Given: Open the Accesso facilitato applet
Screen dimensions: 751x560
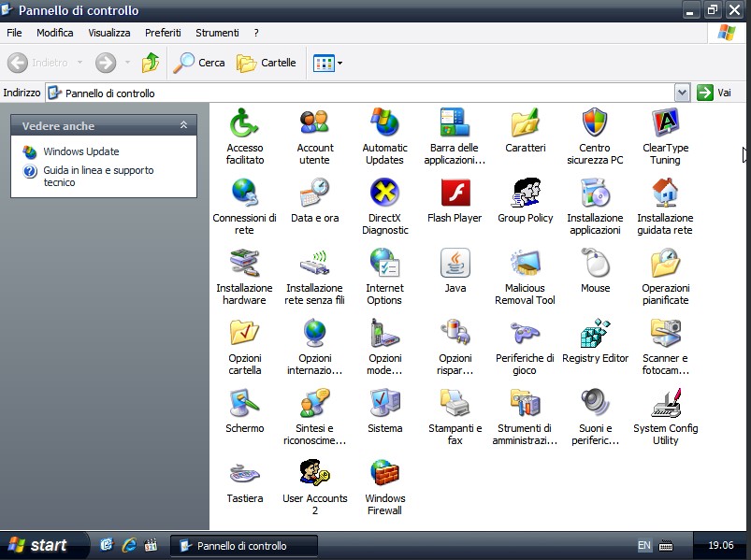Looking at the screenshot, I should (x=244, y=136).
